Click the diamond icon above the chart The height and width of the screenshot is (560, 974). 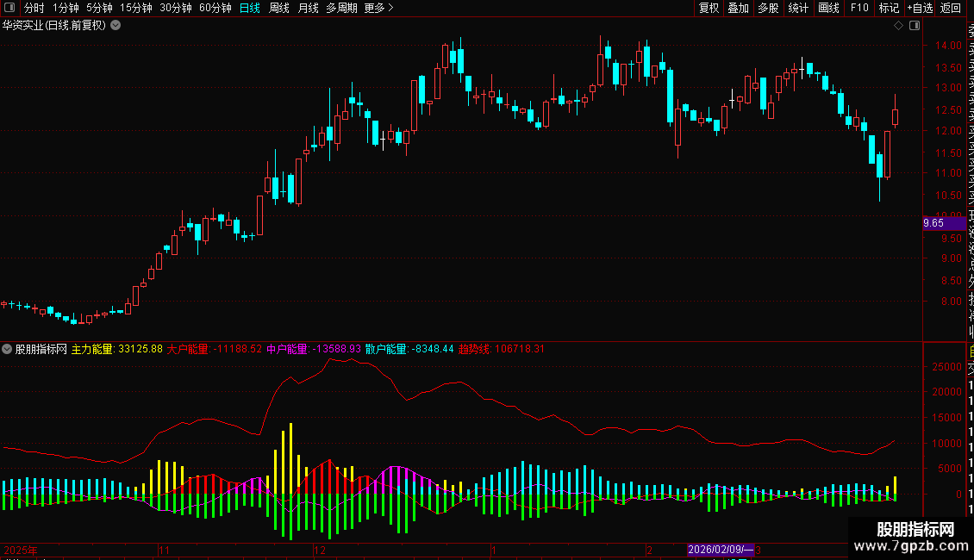click(898, 26)
